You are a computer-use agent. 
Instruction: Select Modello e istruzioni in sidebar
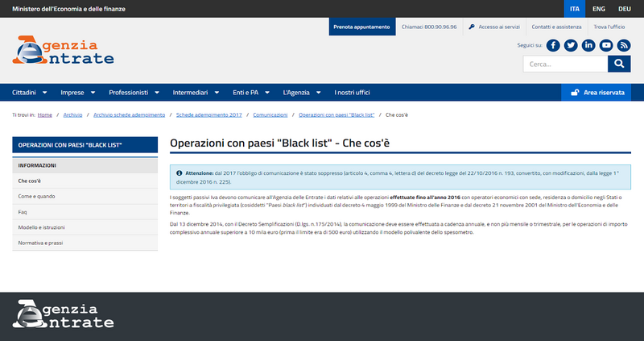click(x=85, y=227)
